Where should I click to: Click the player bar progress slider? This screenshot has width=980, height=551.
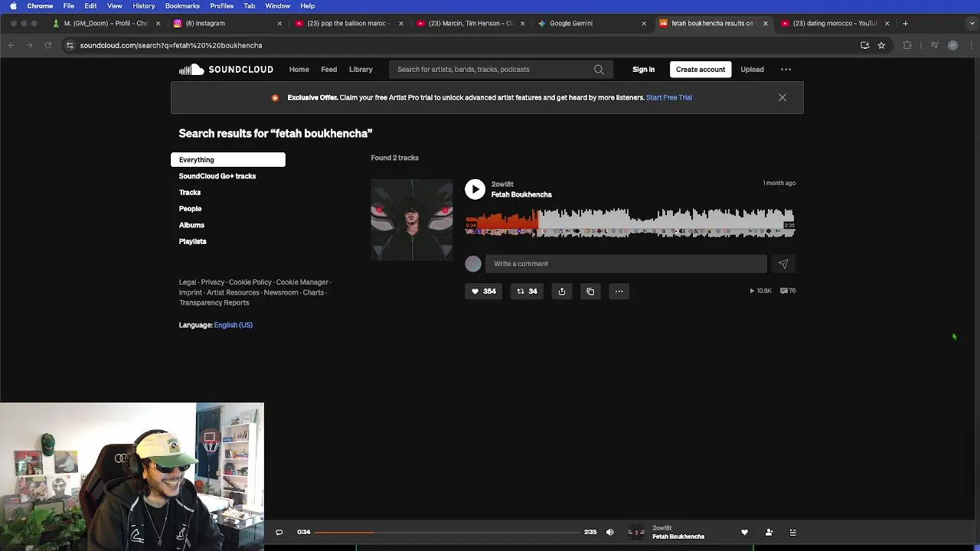click(446, 532)
